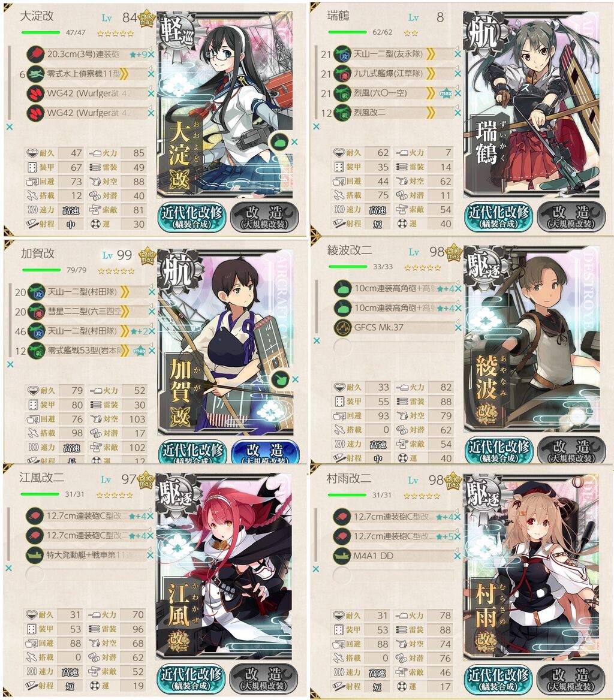
Task: Click blue 改造 button under 加賀改
Action: 265,452
